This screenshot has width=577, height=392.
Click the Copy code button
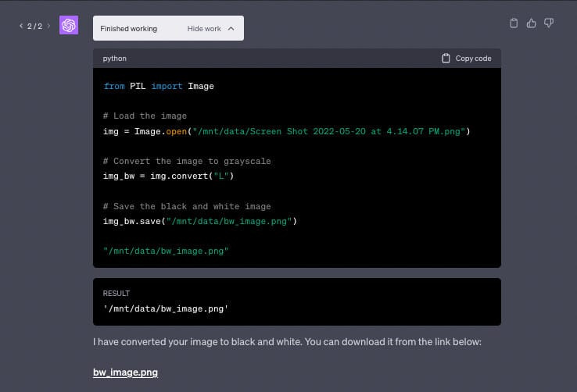(x=466, y=59)
